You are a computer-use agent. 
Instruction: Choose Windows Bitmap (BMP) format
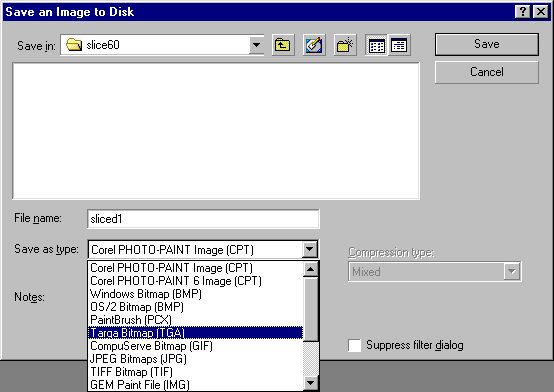pos(195,294)
